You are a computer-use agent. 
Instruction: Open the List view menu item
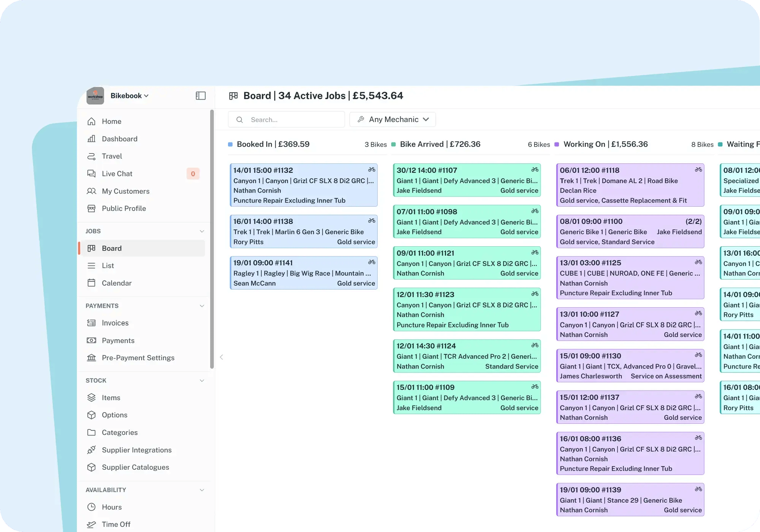(108, 266)
